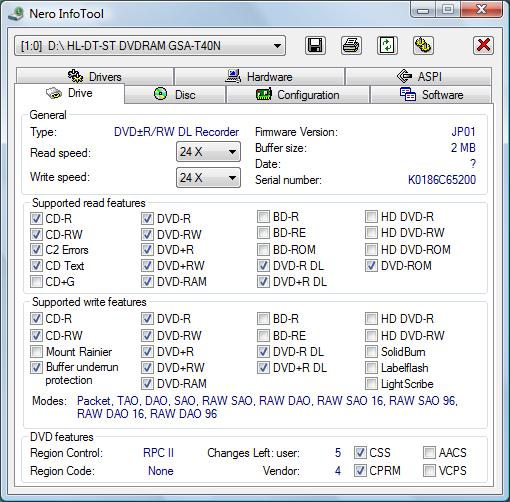The width and height of the screenshot is (510, 502).
Task: Toggle CD-R checkbox under read features
Action: click(x=36, y=219)
